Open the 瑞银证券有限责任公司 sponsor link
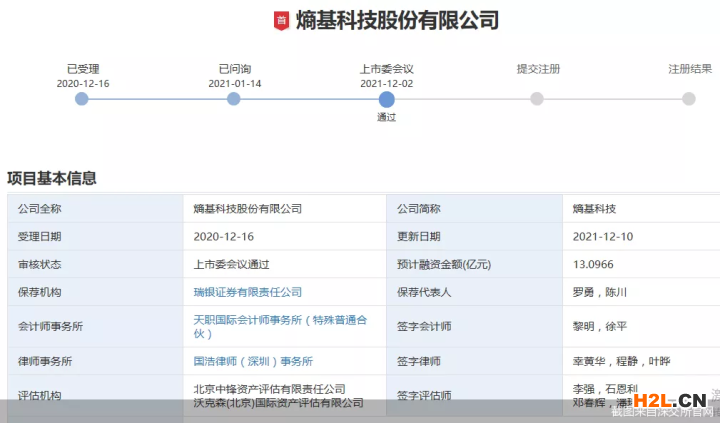720x423 pixels. pos(247,292)
